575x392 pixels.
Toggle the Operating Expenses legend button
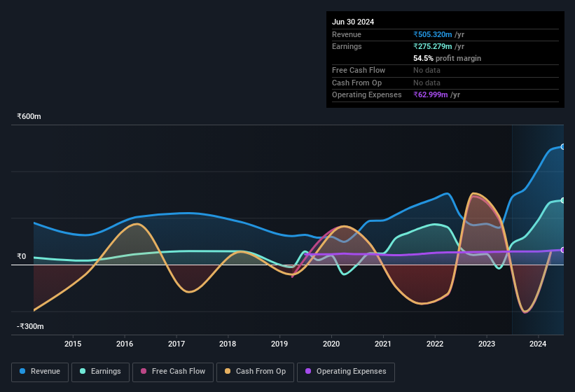pyautogui.click(x=346, y=372)
